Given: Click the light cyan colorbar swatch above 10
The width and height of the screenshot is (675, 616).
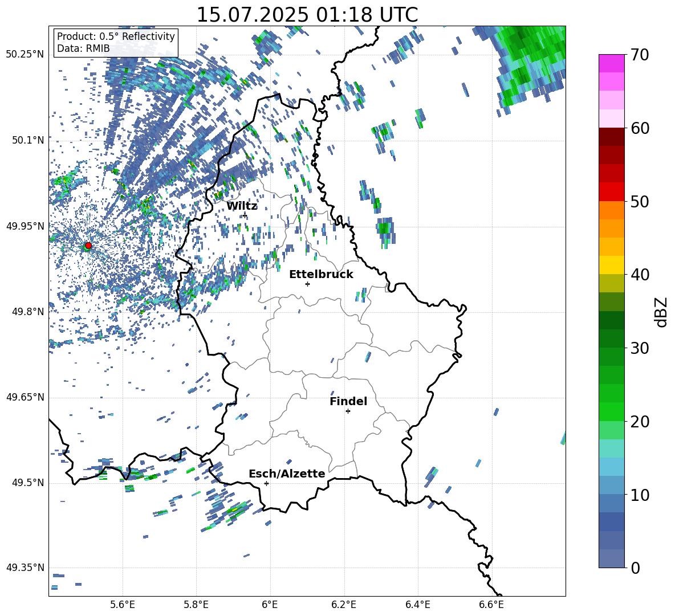Looking at the screenshot, I should [612, 467].
